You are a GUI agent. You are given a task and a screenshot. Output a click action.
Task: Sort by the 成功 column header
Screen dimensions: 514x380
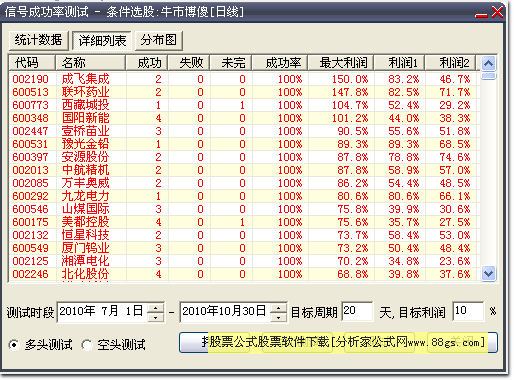click(147, 63)
